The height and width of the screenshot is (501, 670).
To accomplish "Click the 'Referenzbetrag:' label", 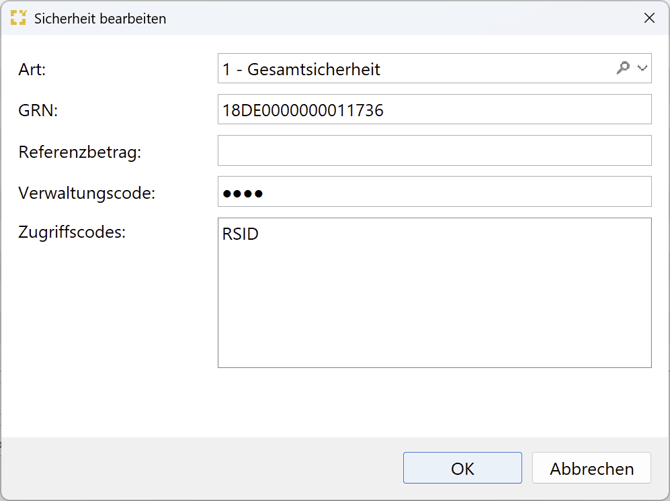I will 80,152.
